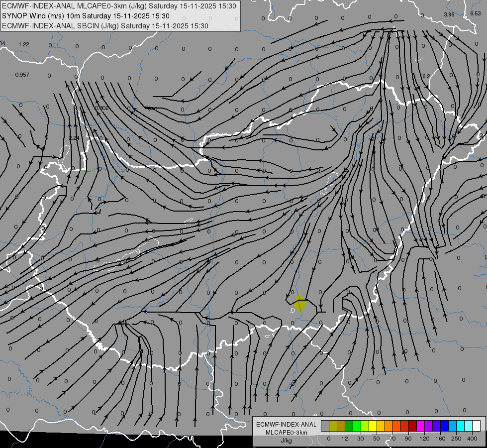
Task: Click the ECMWF-INDEX-ANAL legend heading
Action: 287,425
